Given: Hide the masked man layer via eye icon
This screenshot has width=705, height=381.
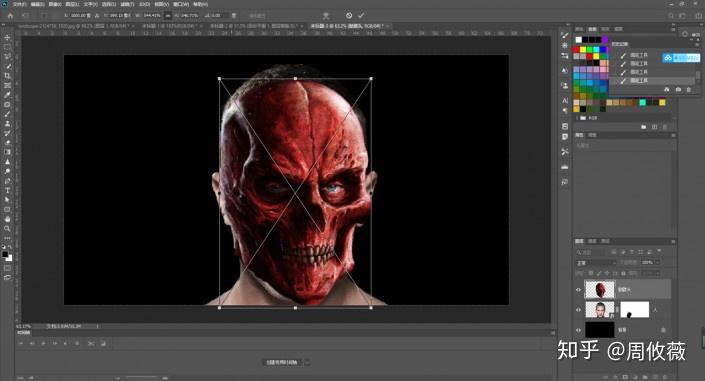Looking at the screenshot, I should pyautogui.click(x=578, y=309).
